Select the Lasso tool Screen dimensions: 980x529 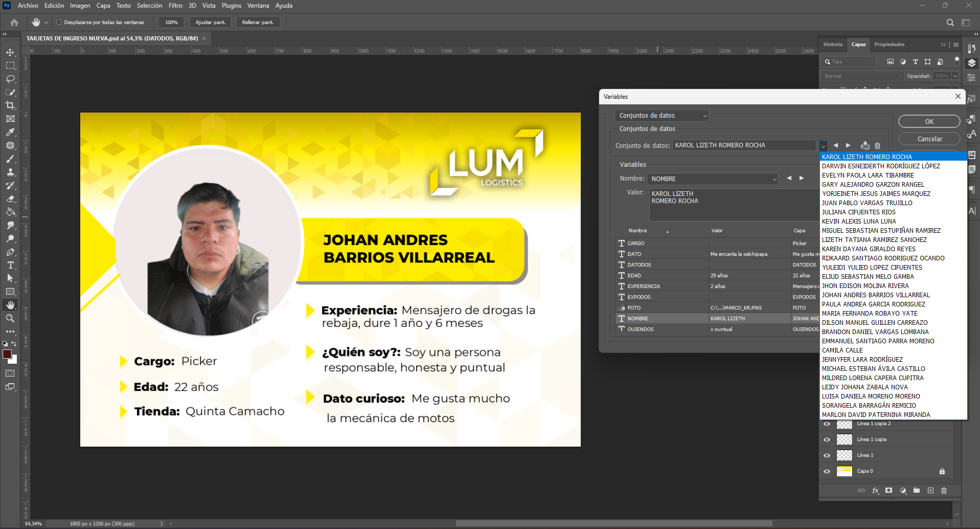[10, 79]
